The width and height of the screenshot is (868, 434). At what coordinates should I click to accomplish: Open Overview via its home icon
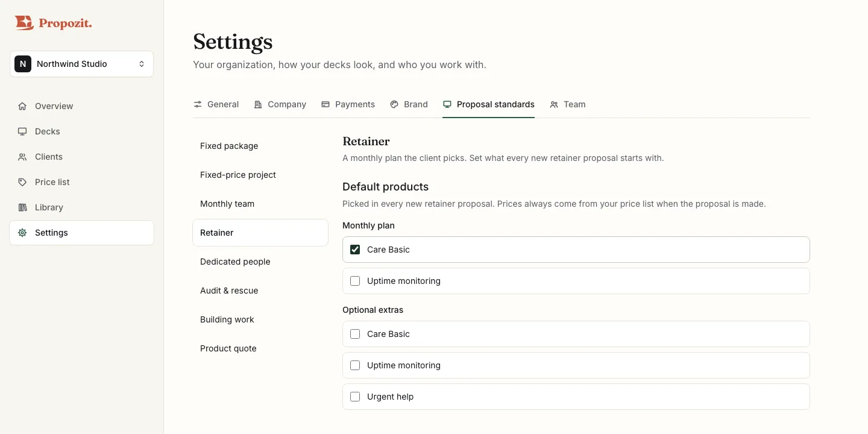pyautogui.click(x=22, y=106)
